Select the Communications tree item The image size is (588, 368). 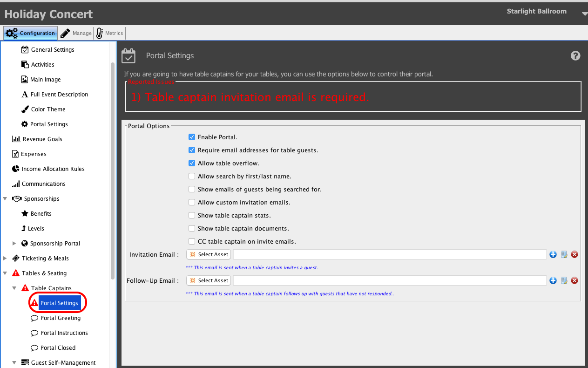point(44,184)
